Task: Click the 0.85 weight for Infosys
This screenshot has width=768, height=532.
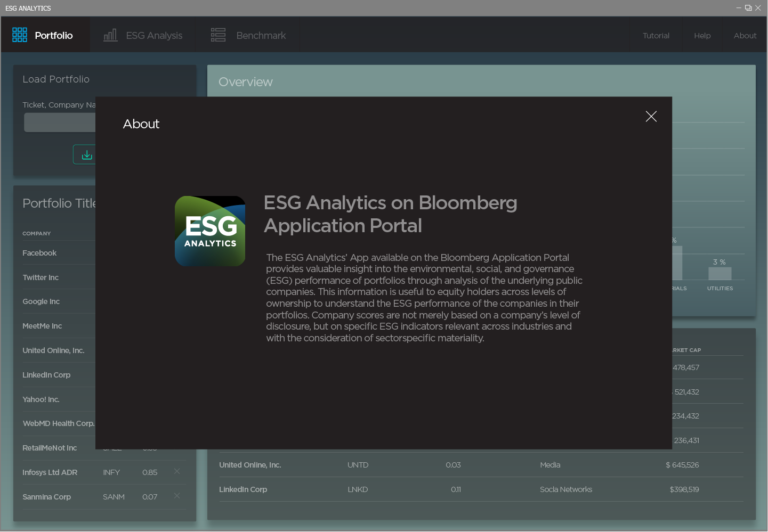Action: point(150,472)
